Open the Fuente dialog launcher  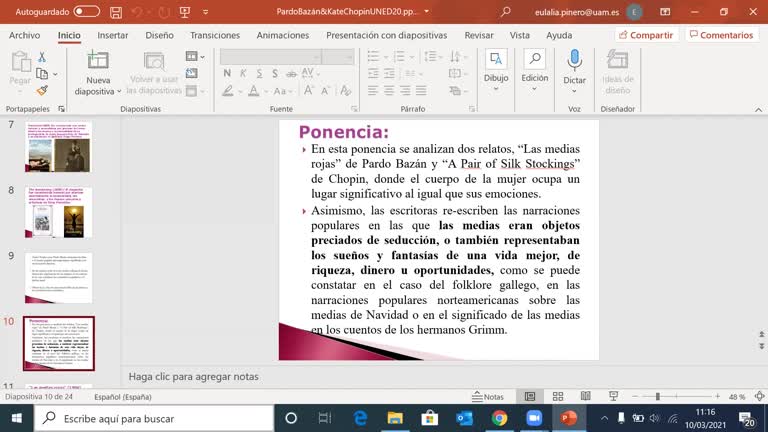pyautogui.click(x=354, y=109)
